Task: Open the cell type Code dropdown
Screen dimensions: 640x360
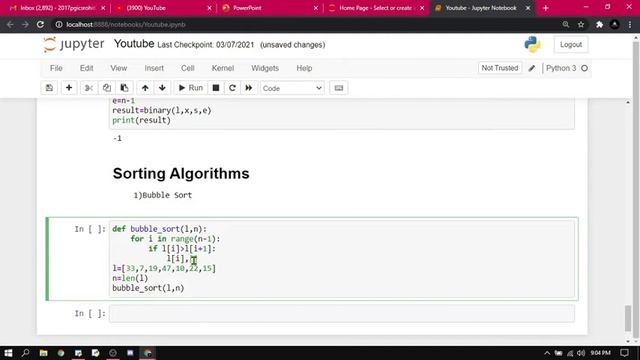Action: pos(292,88)
